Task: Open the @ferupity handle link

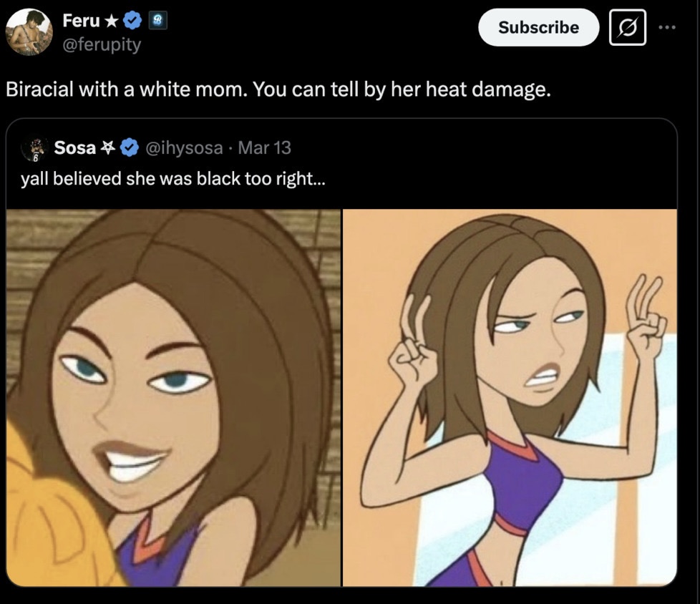Action: tap(102, 44)
